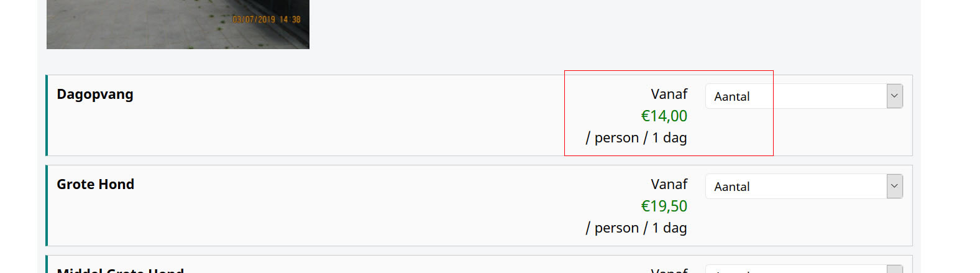980x273 pixels.
Task: Click the Dagopvang dropdown arrow button
Action: [x=894, y=96]
